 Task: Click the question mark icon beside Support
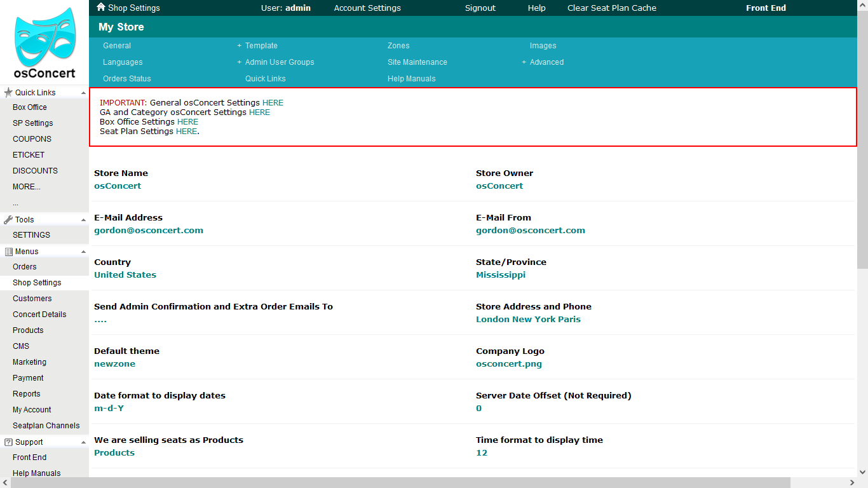pos(8,442)
